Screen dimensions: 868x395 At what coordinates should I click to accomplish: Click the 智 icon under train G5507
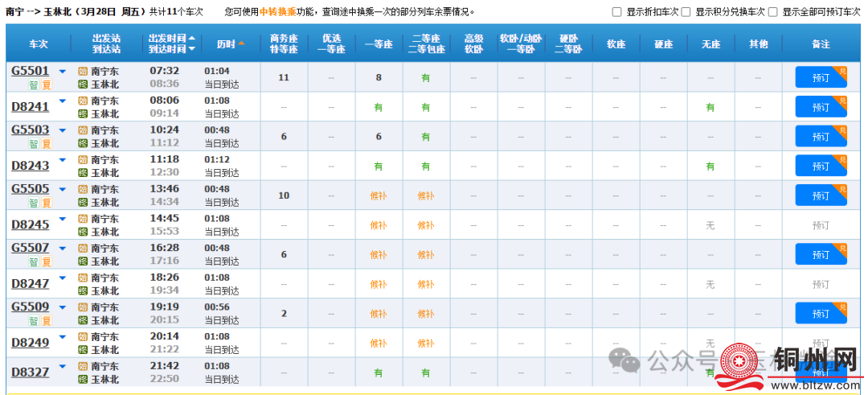click(x=34, y=262)
